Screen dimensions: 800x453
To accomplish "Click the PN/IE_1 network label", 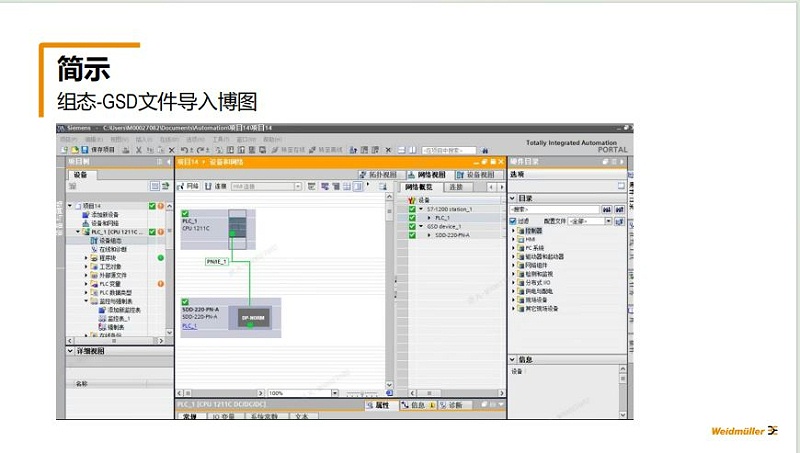I will [216, 262].
